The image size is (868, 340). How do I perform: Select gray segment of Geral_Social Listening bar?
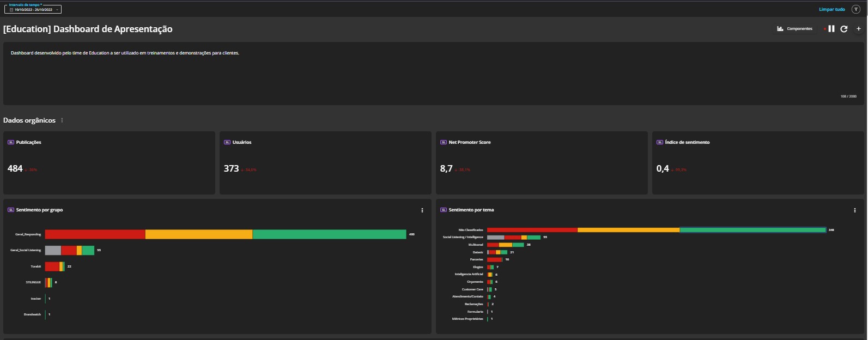53,251
